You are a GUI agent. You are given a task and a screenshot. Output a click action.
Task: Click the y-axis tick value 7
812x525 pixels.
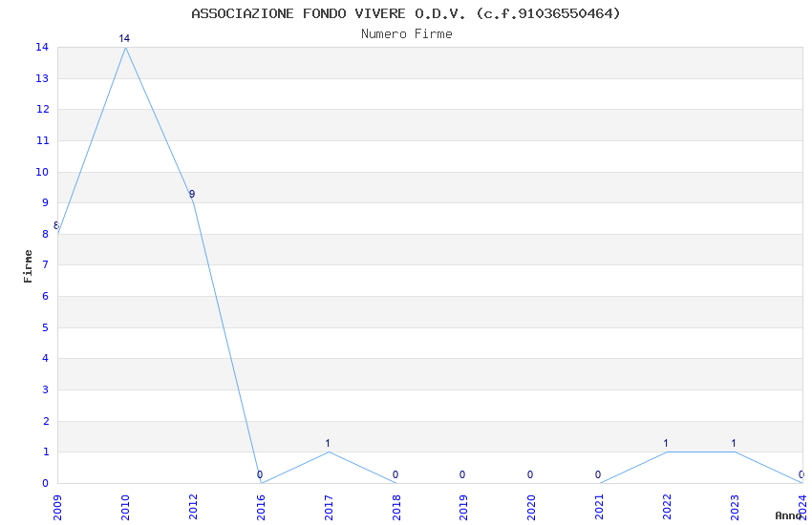pyautogui.click(x=46, y=264)
